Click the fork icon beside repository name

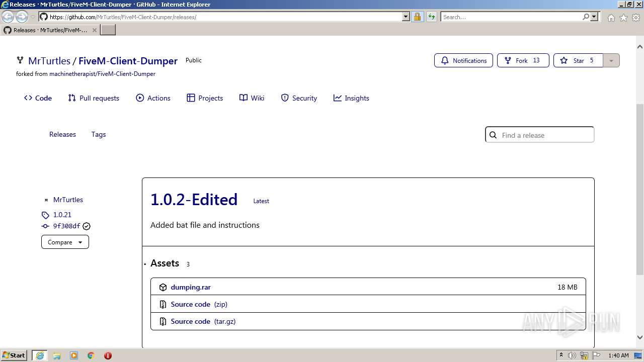click(20, 60)
